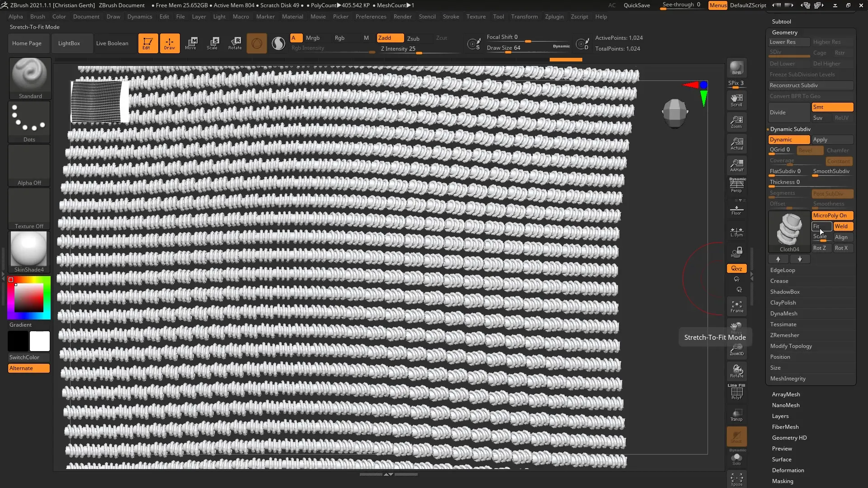Image resolution: width=868 pixels, height=488 pixels.
Task: Toggle Persp perspective view
Action: point(736,186)
